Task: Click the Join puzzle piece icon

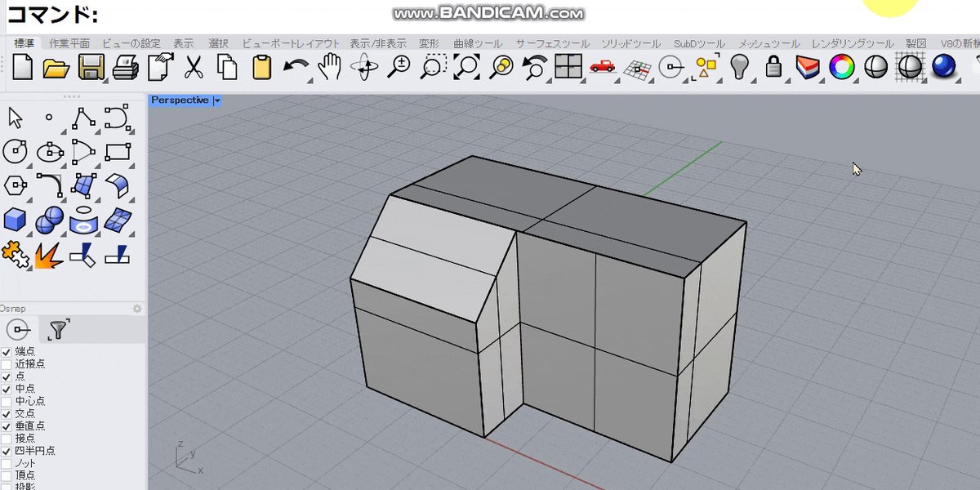Action: click(x=15, y=255)
